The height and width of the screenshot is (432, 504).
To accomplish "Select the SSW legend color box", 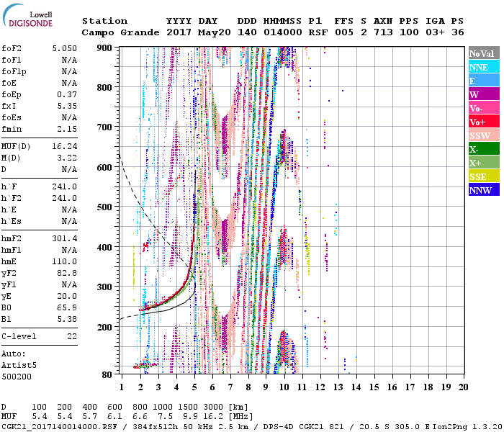I will [484, 135].
